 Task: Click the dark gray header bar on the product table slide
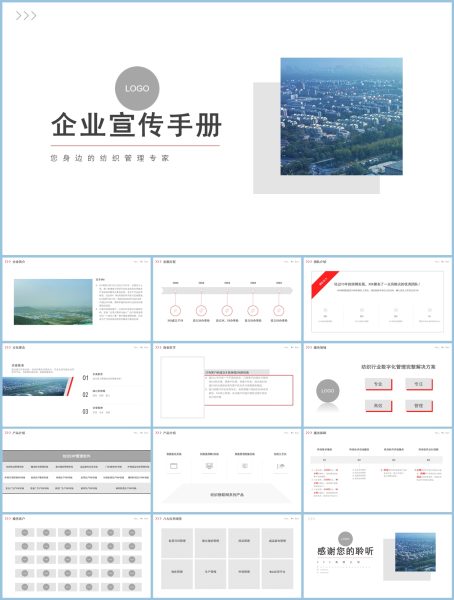[x=77, y=456]
